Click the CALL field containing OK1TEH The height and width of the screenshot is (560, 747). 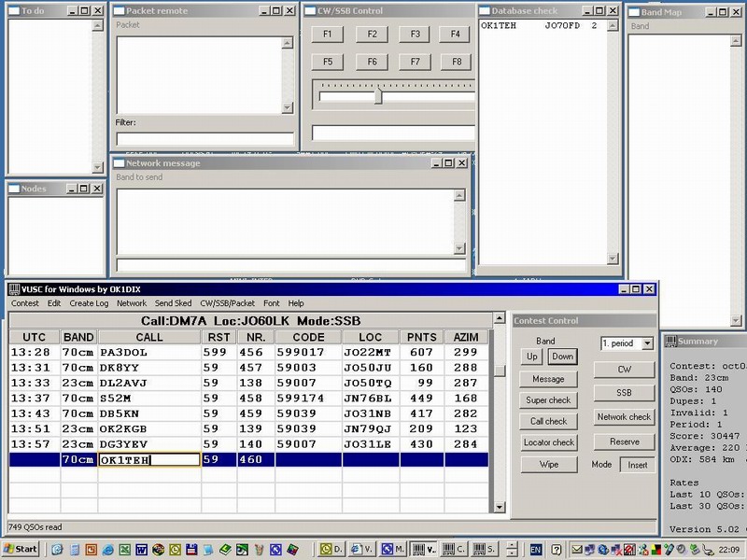(149, 460)
